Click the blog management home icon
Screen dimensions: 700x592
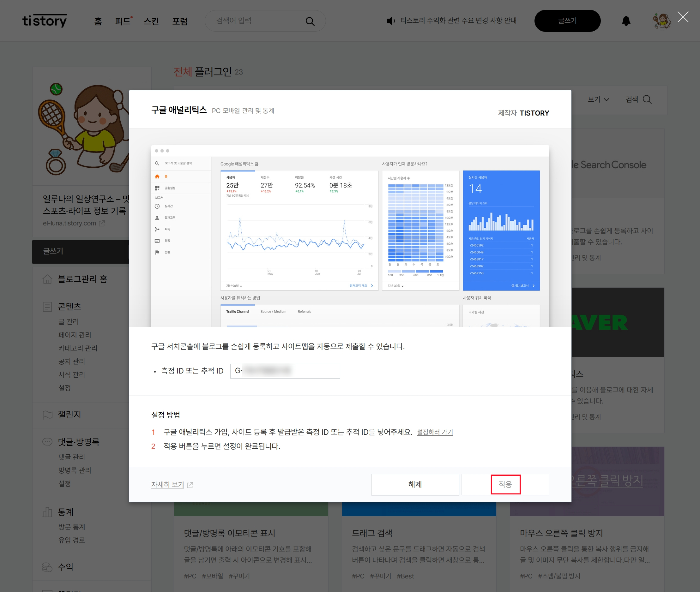coord(47,279)
